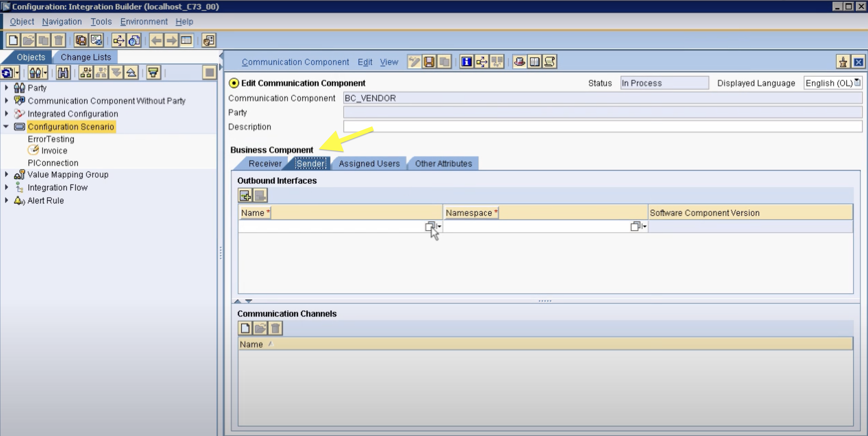Click into the Description input field
This screenshot has height=436, width=868.
click(602, 127)
